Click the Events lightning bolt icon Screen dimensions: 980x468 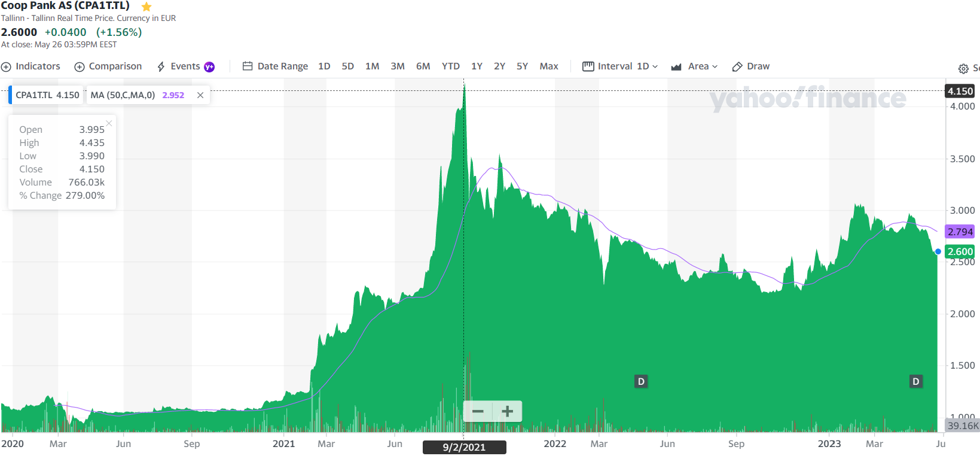[161, 67]
